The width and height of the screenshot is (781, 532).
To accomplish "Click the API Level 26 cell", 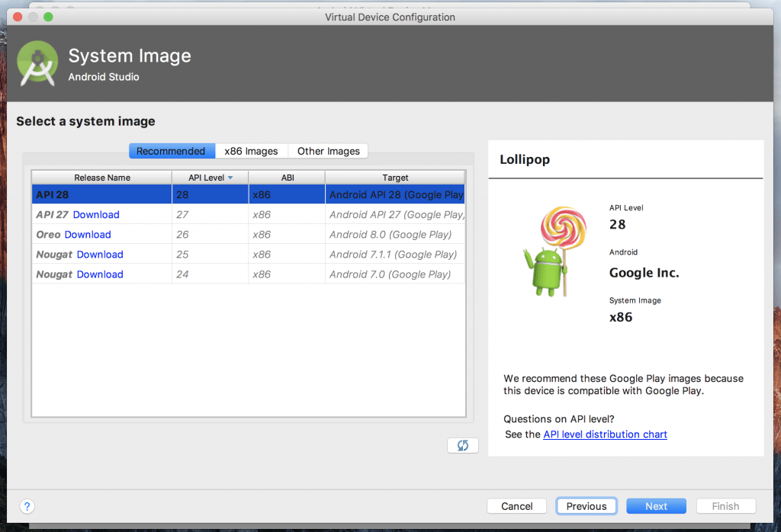I will coord(211,235).
